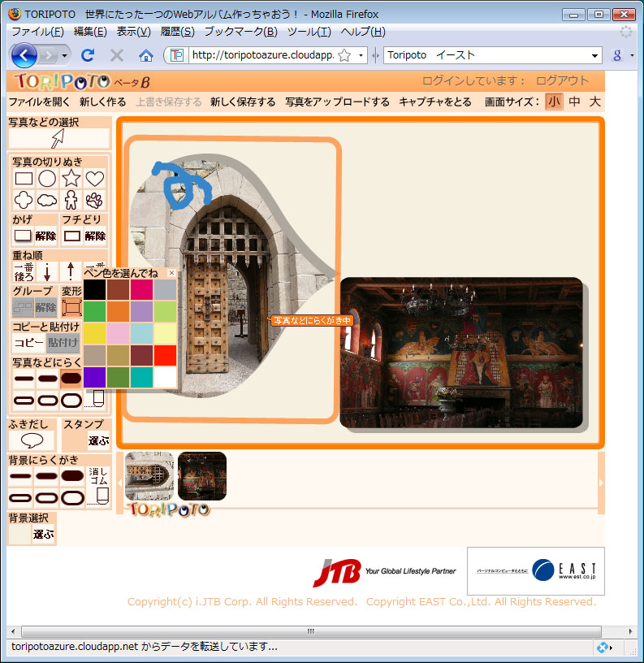Viewport: 644px width, 663px height.
Task: Select the arrow selection tool
Action: point(58,138)
